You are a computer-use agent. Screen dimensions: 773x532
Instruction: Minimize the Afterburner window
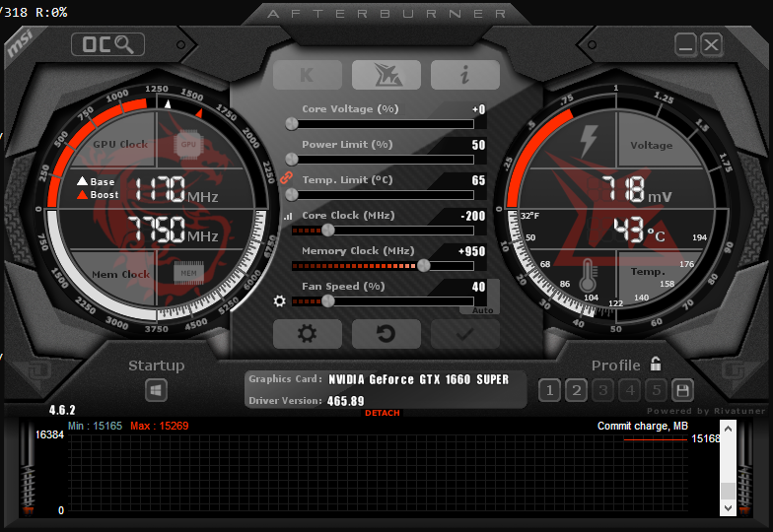(x=686, y=45)
